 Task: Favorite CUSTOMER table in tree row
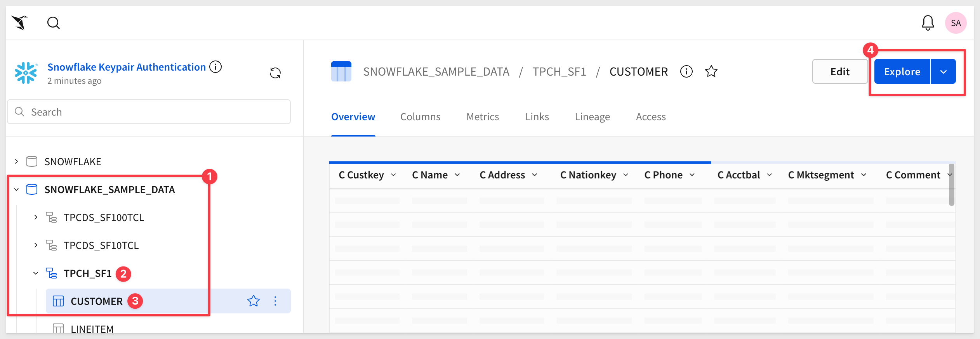[x=254, y=301]
